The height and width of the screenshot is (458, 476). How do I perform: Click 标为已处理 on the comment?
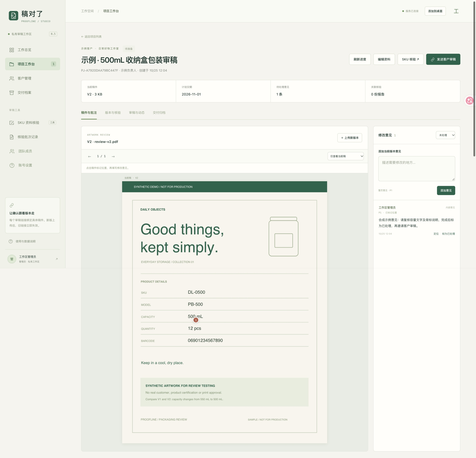(448, 234)
